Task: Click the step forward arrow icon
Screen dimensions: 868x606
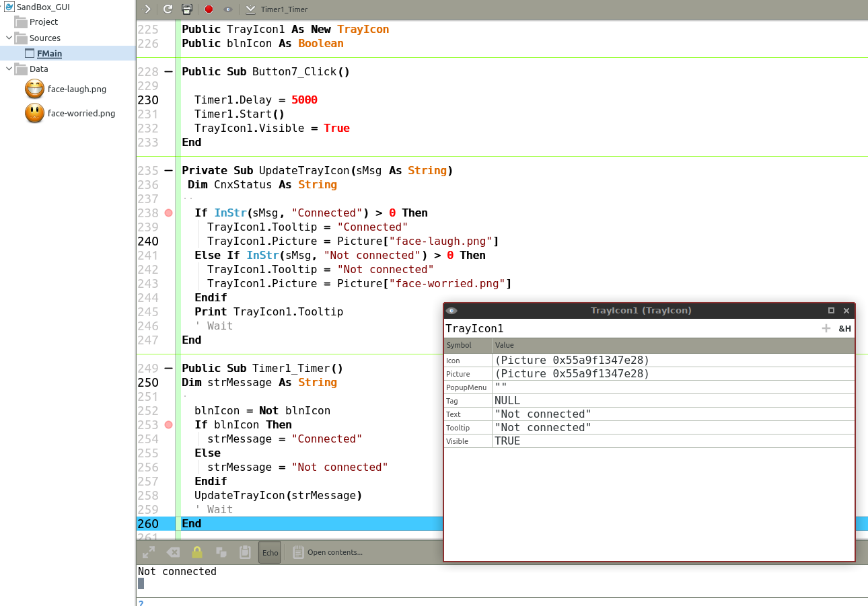Action: tap(147, 9)
